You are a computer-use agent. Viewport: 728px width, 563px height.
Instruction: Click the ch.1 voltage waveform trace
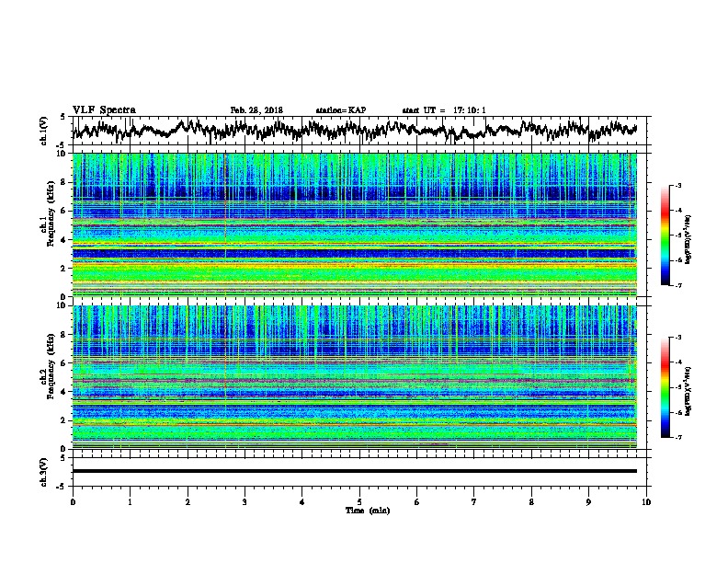tap(355, 130)
